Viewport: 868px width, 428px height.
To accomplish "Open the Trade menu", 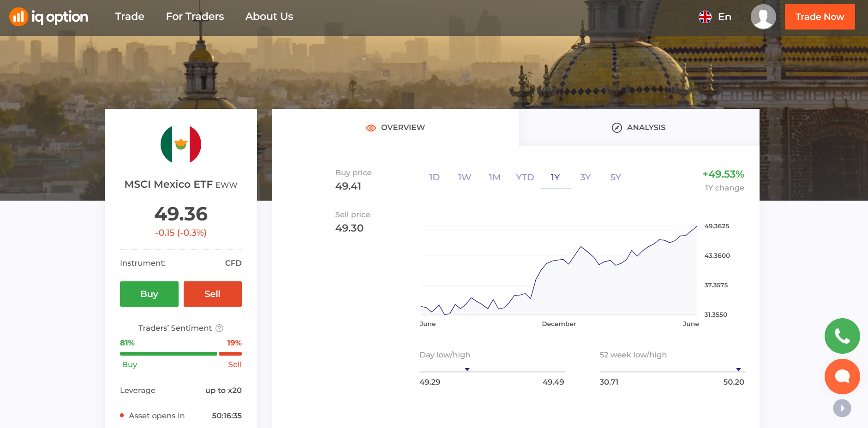I will [x=130, y=17].
